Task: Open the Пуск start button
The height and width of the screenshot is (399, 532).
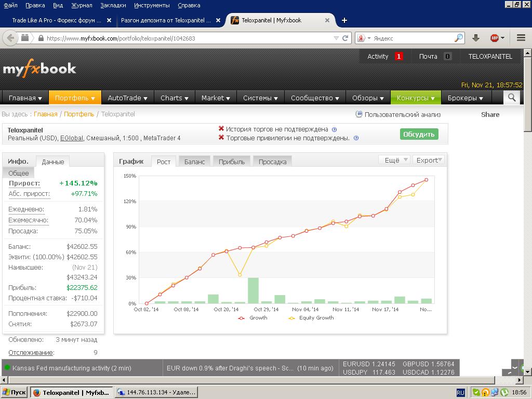Action: (x=14, y=392)
